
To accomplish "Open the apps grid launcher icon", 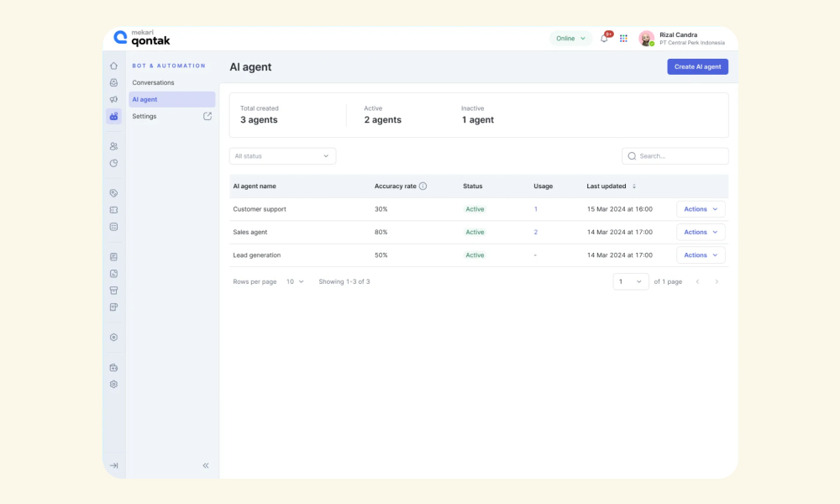I will pyautogui.click(x=623, y=38).
